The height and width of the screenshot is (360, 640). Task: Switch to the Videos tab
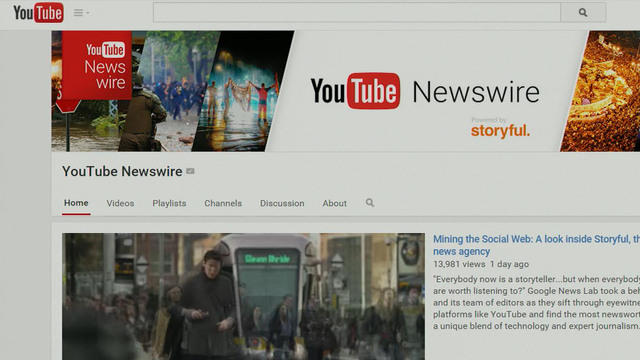(x=120, y=203)
